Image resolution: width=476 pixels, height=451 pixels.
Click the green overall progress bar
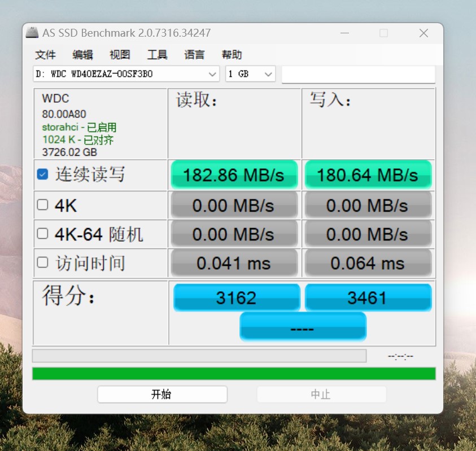click(x=234, y=374)
